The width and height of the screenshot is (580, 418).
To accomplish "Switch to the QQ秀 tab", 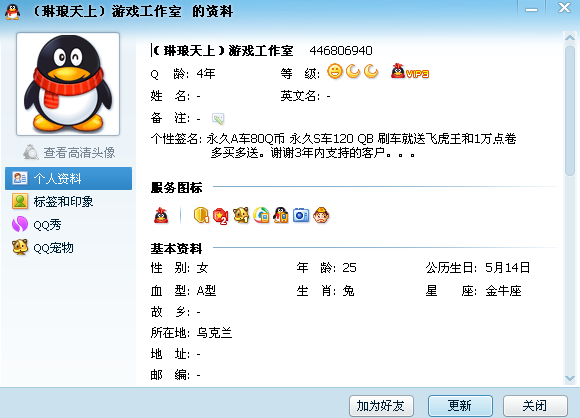I will pos(37,225).
